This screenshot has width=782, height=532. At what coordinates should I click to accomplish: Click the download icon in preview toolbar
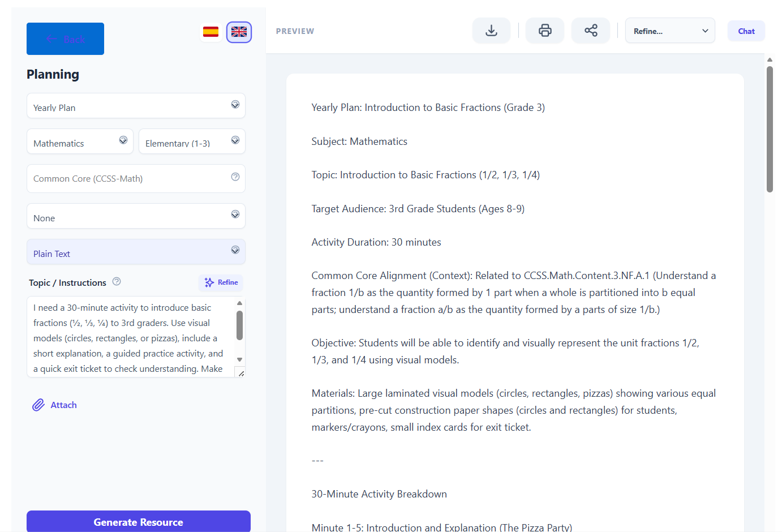(491, 31)
